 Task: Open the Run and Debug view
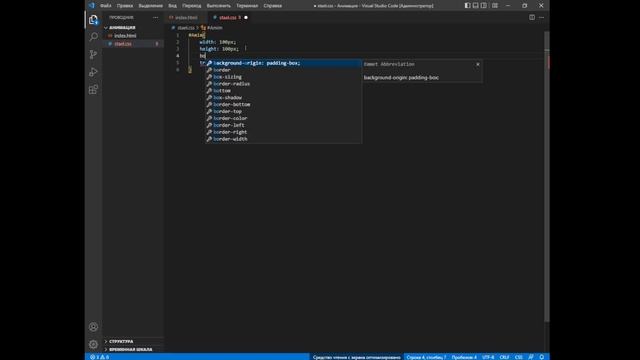click(93, 72)
